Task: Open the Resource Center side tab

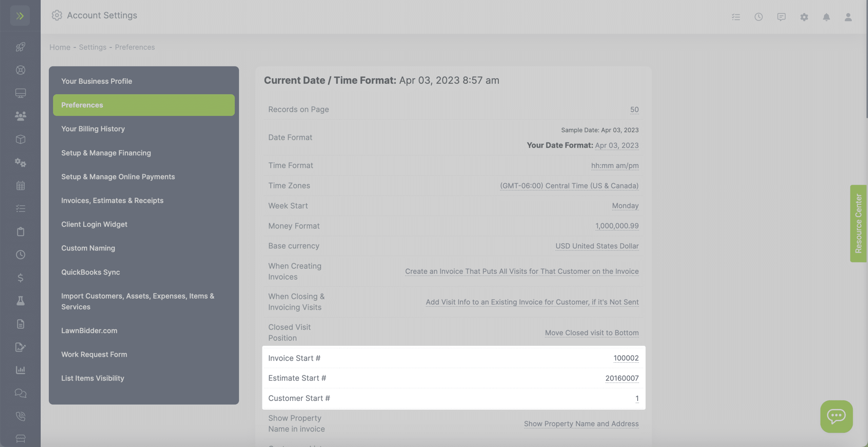Action: tap(858, 223)
